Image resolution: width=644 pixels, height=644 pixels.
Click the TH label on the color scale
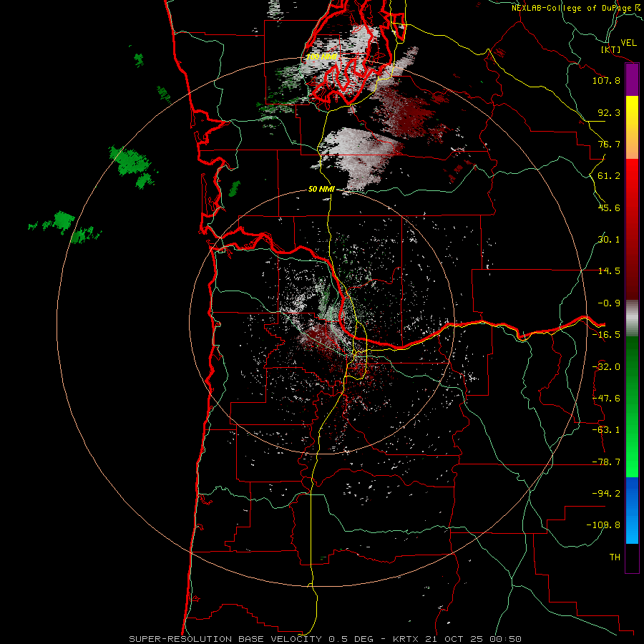(x=615, y=557)
